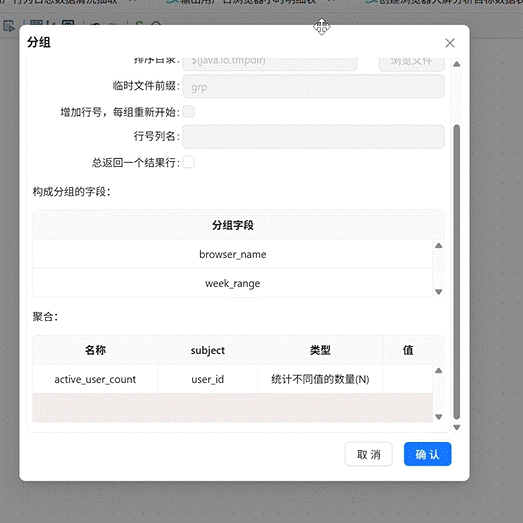523x523 pixels.
Task: Toggle 增加行号，每组重新开始 checkbox
Action: tap(188, 112)
